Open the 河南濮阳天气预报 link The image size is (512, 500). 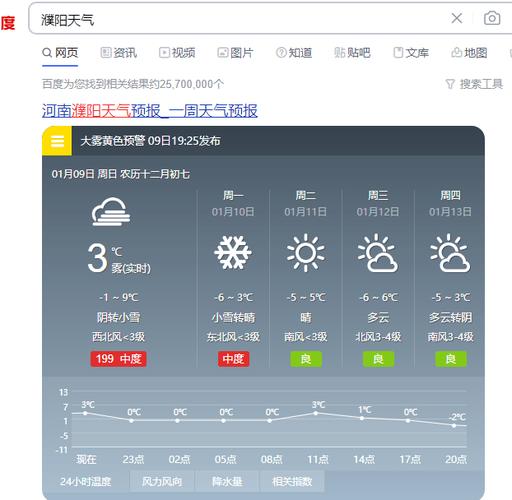(150, 111)
